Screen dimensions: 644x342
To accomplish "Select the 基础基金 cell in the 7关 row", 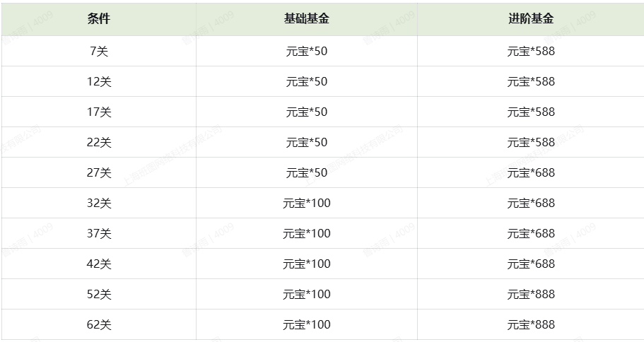I will (307, 52).
